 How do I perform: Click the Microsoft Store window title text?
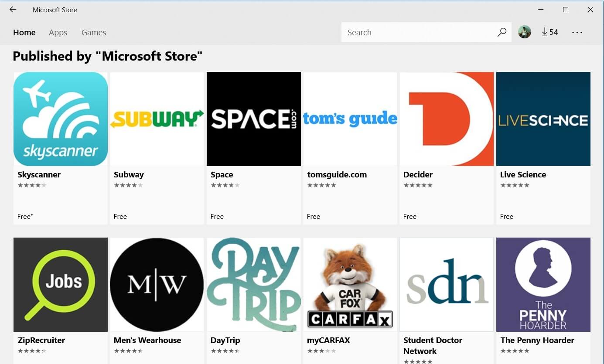55,10
